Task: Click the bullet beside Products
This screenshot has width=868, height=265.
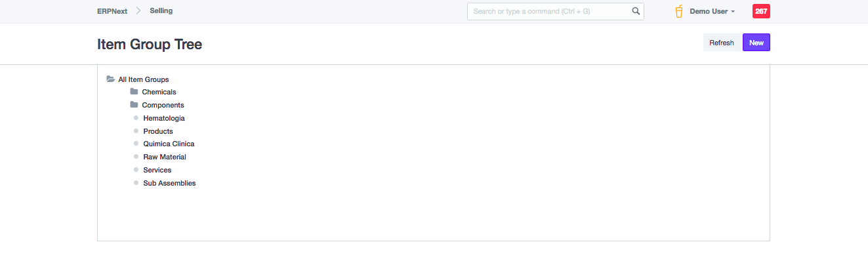Action: coord(136,131)
